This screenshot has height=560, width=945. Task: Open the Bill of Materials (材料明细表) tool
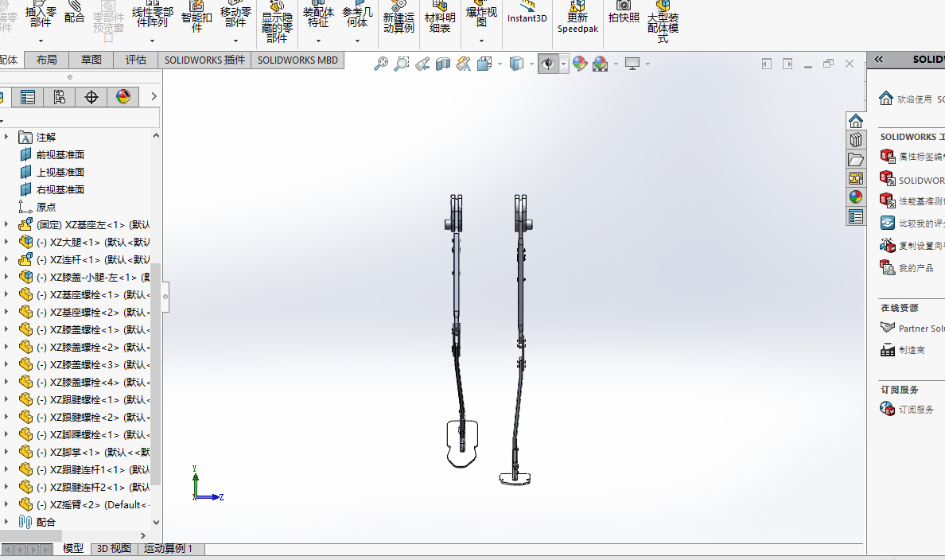440,18
